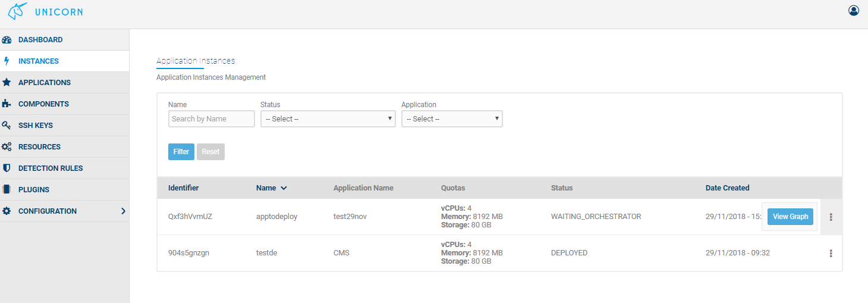Viewport: 868px width, 303px height.
Task: Click the Configuration cog icon
Action: coord(7,211)
